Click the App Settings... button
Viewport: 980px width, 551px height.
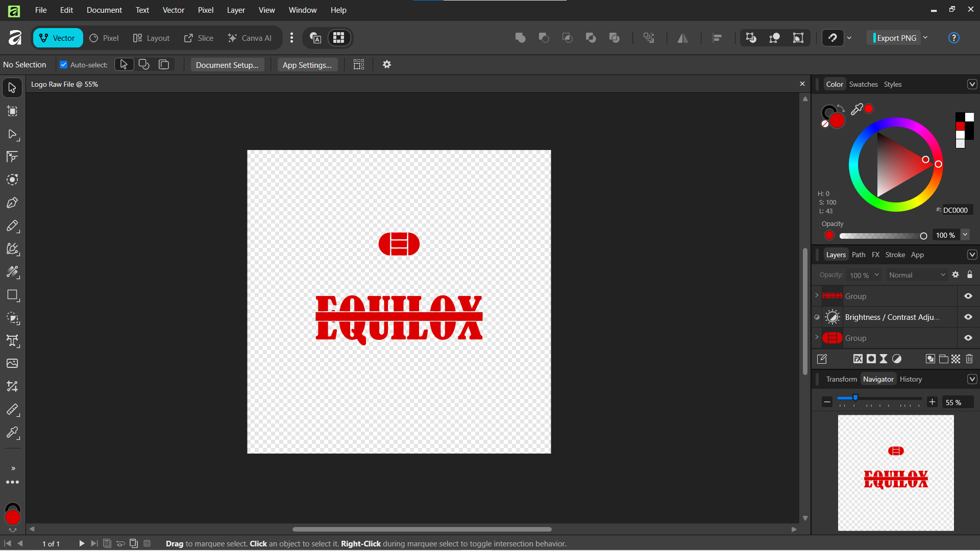307,65
